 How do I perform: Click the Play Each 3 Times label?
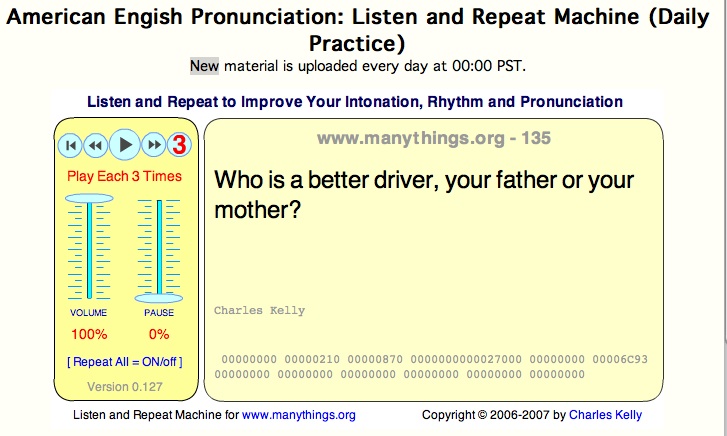point(124,176)
